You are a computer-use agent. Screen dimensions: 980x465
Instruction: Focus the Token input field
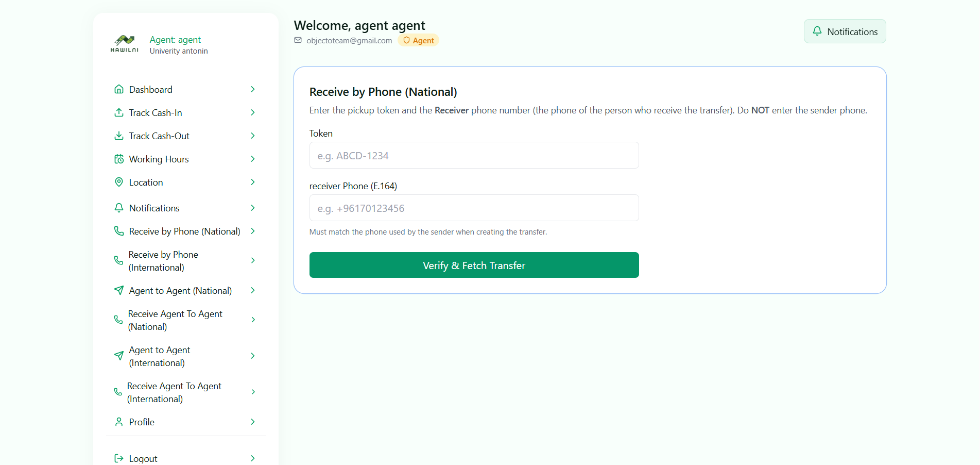pyautogui.click(x=474, y=155)
